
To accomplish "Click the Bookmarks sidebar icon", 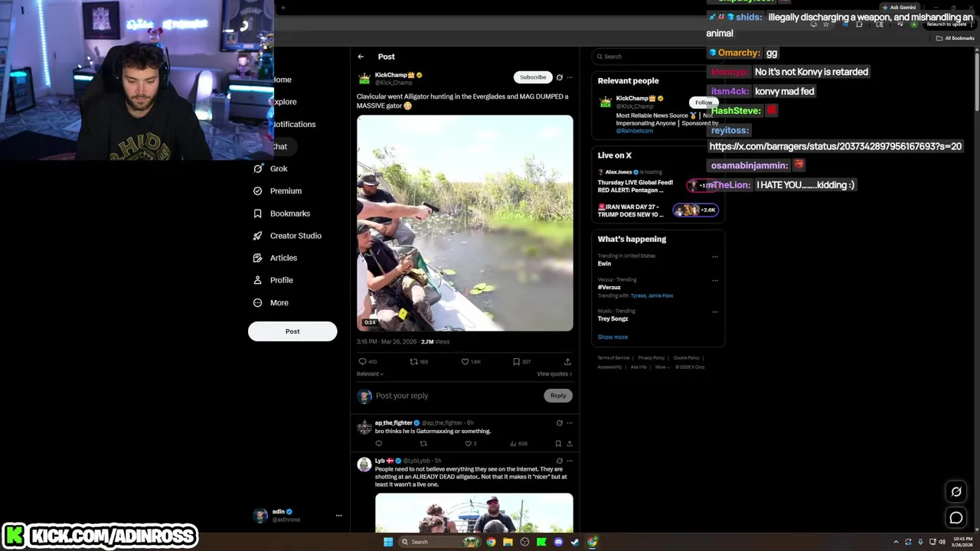I will 258,214.
